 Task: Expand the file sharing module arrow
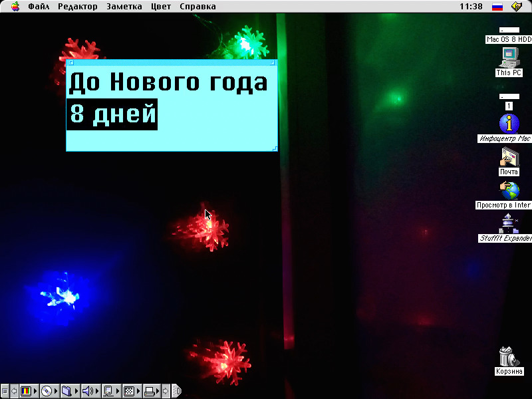click(x=76, y=392)
